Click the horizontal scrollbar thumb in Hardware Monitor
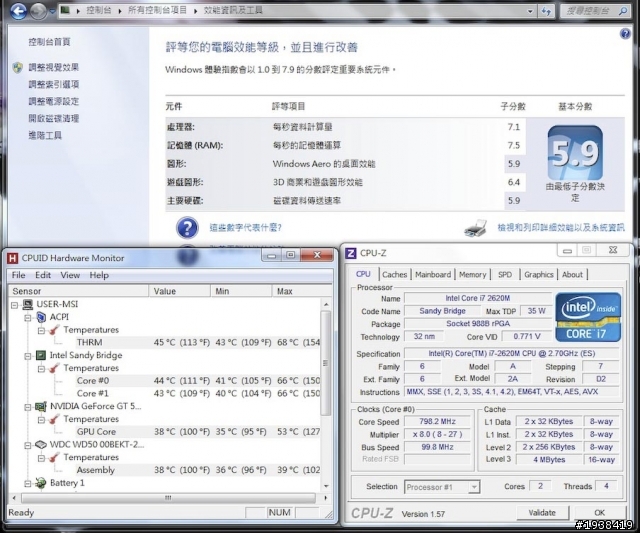Screen dimensions: 640x533 [168, 498]
